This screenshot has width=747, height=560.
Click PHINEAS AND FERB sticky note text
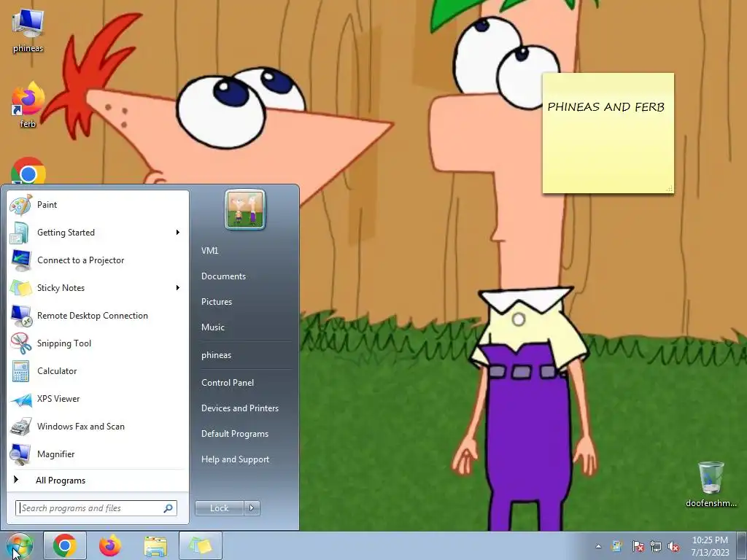coord(606,106)
